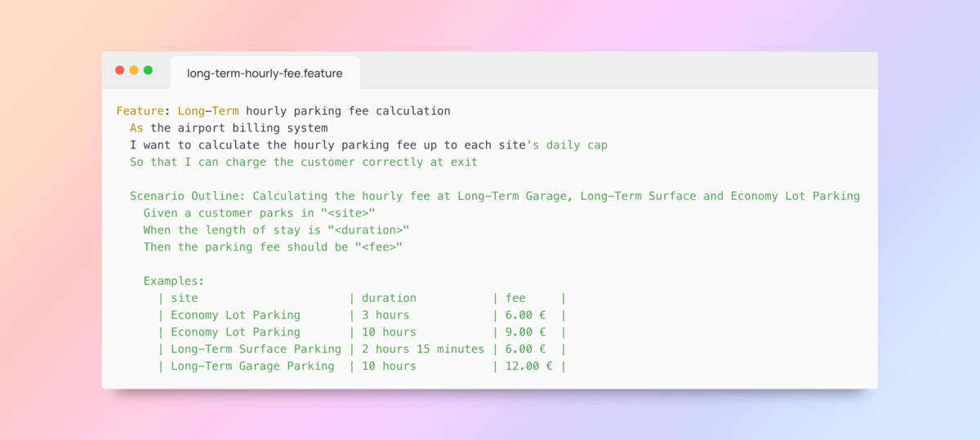Click the duration column header
The height and width of the screenshot is (440, 980).
coord(389,298)
